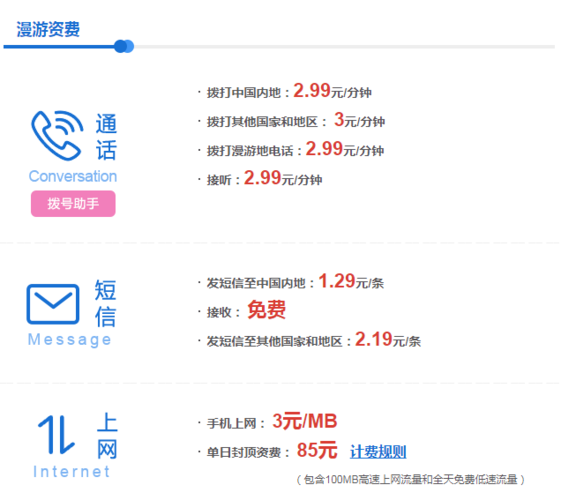561x500 pixels.
Task: Click the blue dot marker under 漫游资费
Action: click(124, 46)
